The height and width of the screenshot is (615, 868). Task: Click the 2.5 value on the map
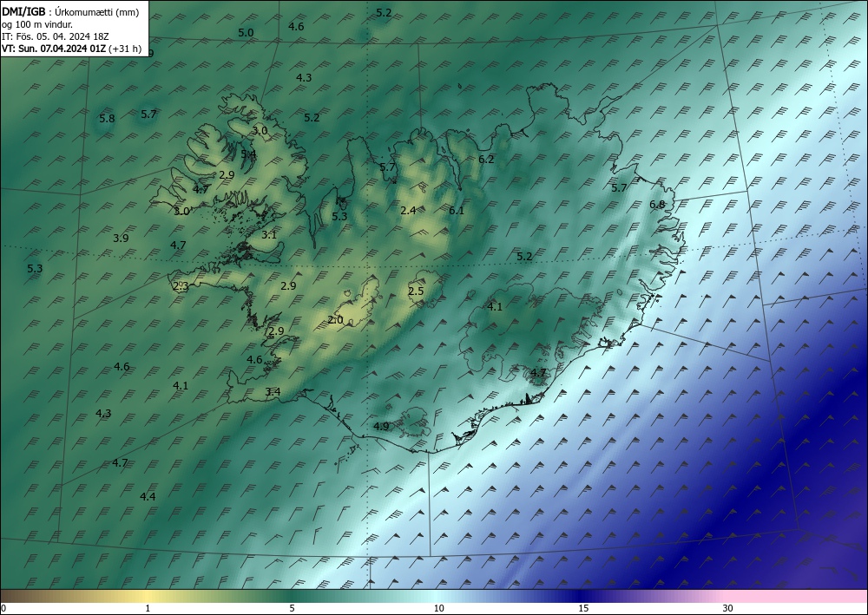click(416, 291)
